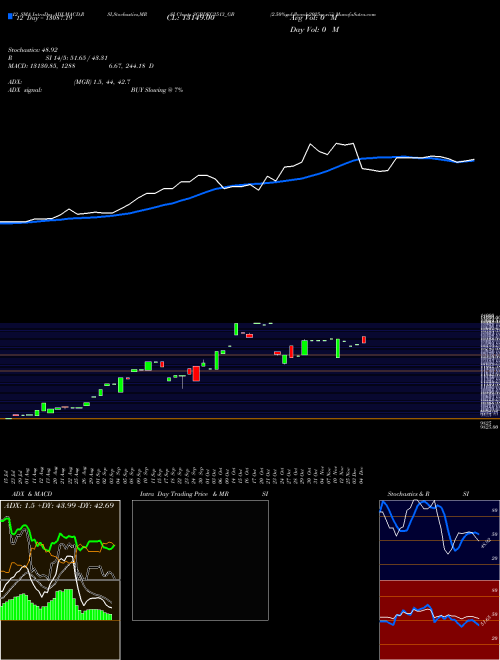Click the green MACD histogram bars
Image resolution: width=500 pixels, height=660 pixels.
click(x=56, y=605)
